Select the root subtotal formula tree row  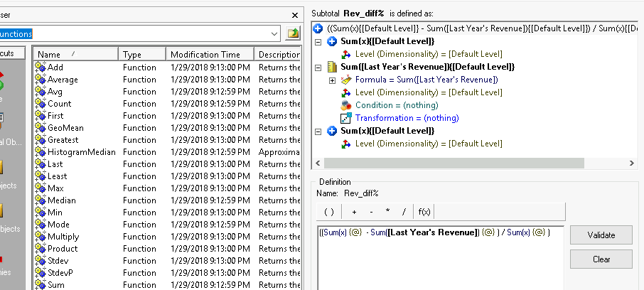point(476,28)
